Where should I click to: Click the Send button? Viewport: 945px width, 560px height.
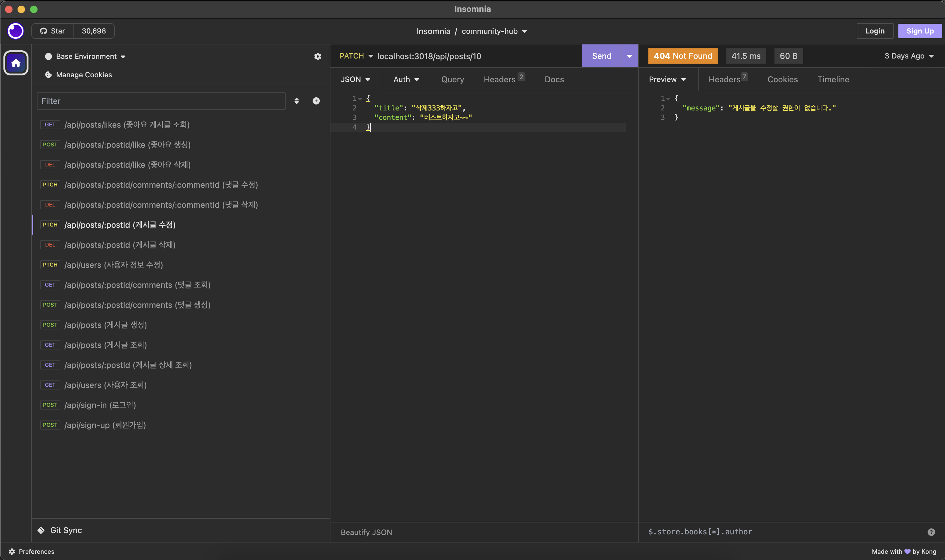click(601, 56)
